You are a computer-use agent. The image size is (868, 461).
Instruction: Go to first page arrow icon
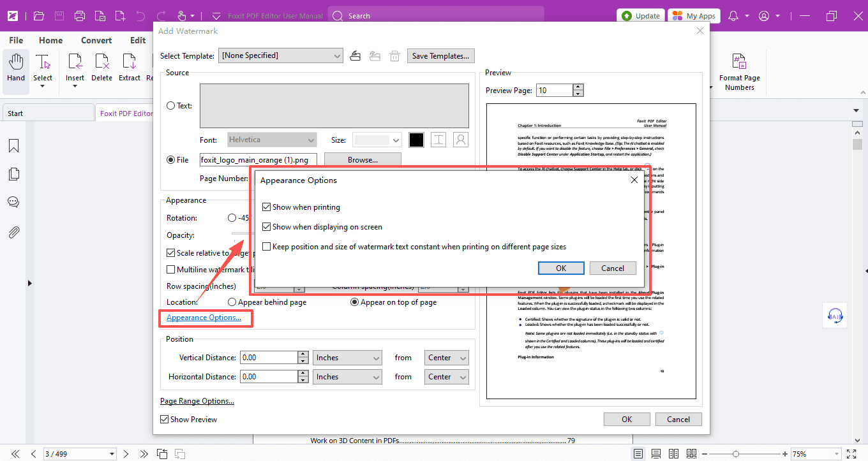(x=17, y=454)
